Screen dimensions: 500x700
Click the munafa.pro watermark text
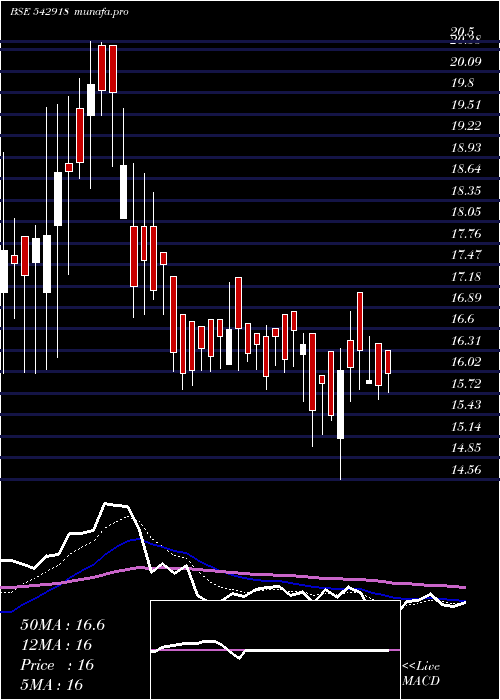click(x=102, y=12)
